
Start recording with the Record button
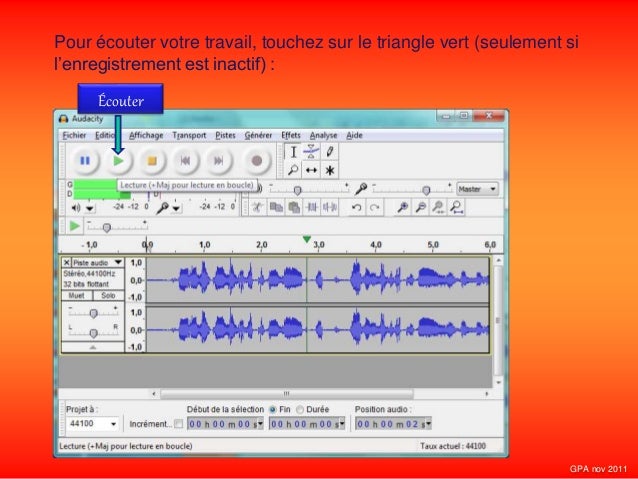click(256, 161)
